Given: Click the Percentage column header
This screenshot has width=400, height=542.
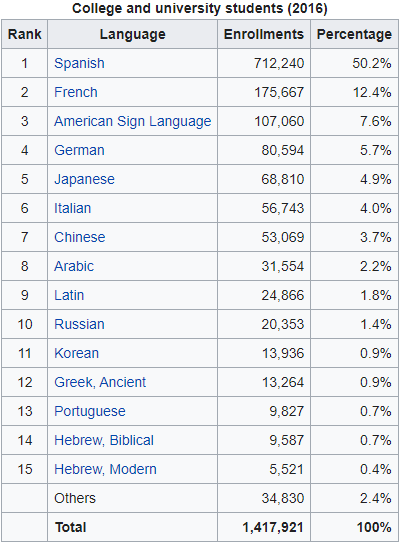Looking at the screenshot, I should pos(354,34).
